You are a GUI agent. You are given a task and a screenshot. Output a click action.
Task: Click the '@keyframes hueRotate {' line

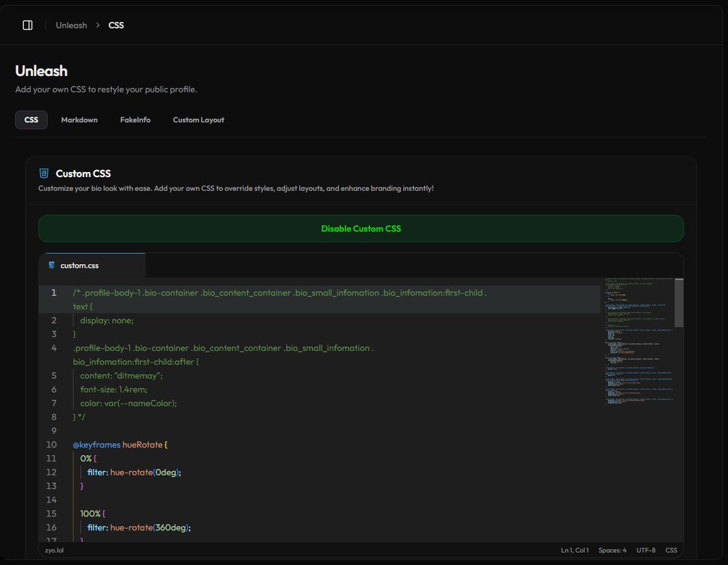click(120, 444)
